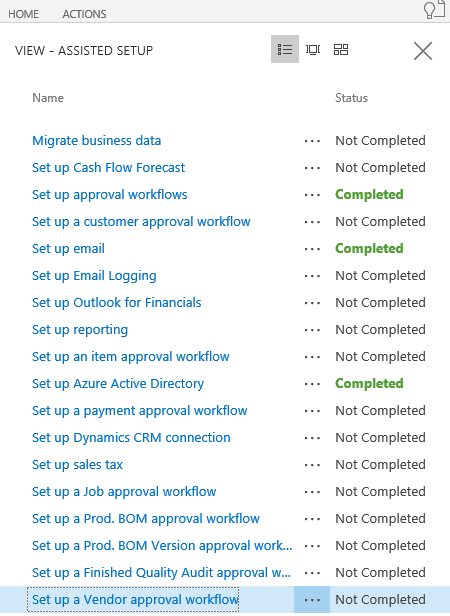
Task: Open Set up approval workflows link
Action: coord(110,194)
